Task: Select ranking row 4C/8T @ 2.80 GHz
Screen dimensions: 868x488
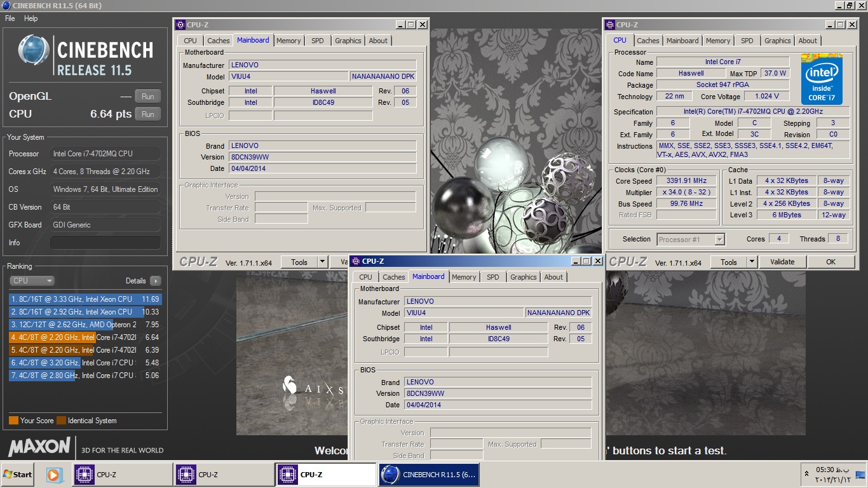Action: [85, 376]
